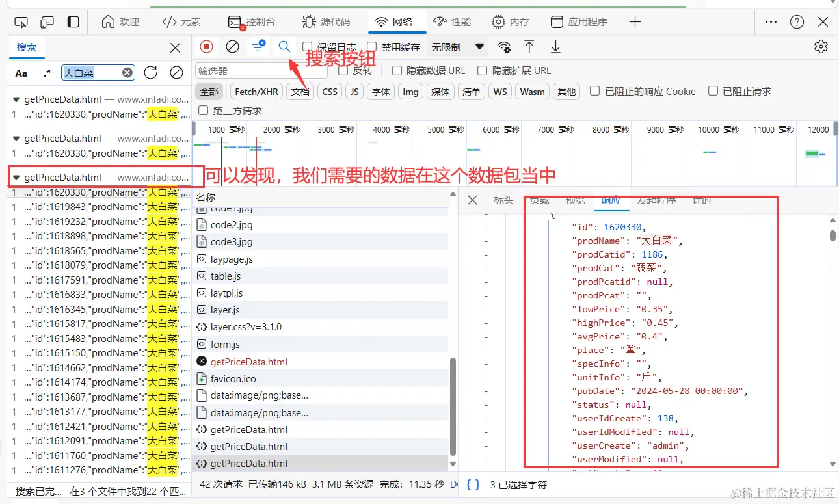Toggle the Invert (反转) checkbox
The width and height of the screenshot is (839, 504).
343,70
